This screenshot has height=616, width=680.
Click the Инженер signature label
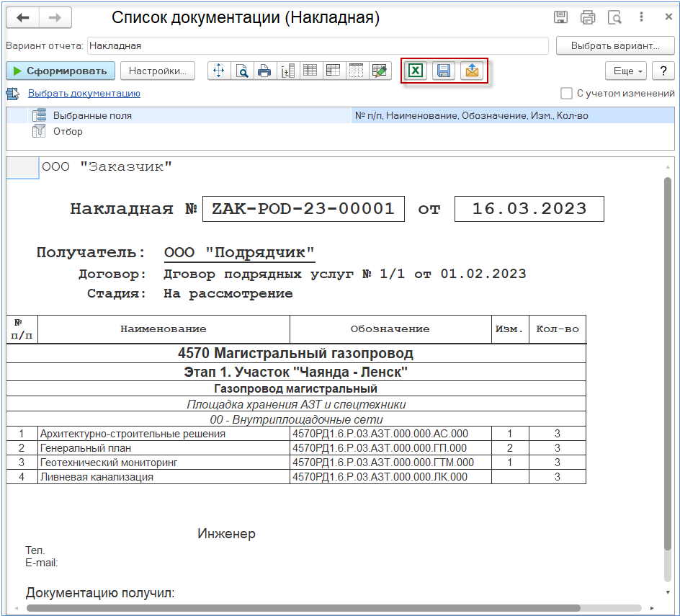pos(226,534)
